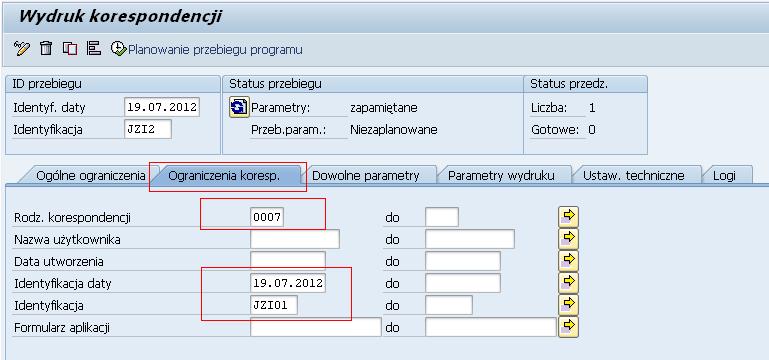
Task: Switch to Ogólne ograniczenia tab
Action: pos(91,176)
